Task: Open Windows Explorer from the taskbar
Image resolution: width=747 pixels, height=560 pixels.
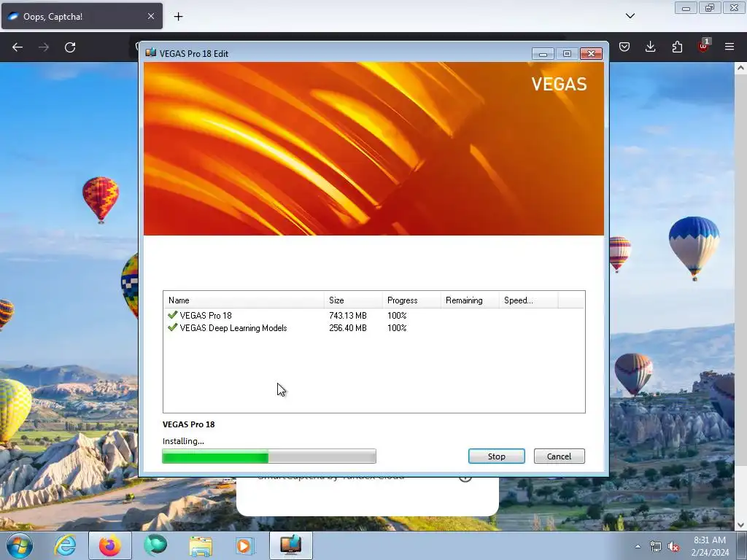Action: (x=201, y=545)
